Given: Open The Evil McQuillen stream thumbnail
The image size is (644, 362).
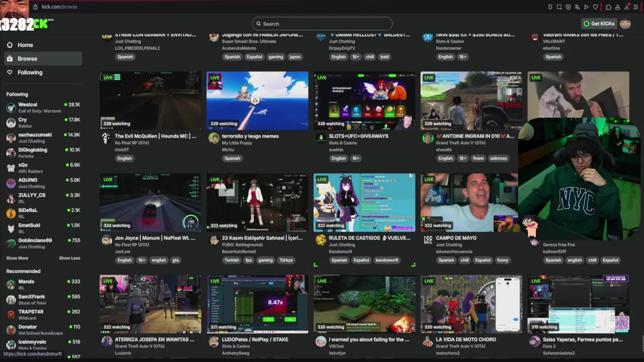Looking at the screenshot, I should 150,101.
